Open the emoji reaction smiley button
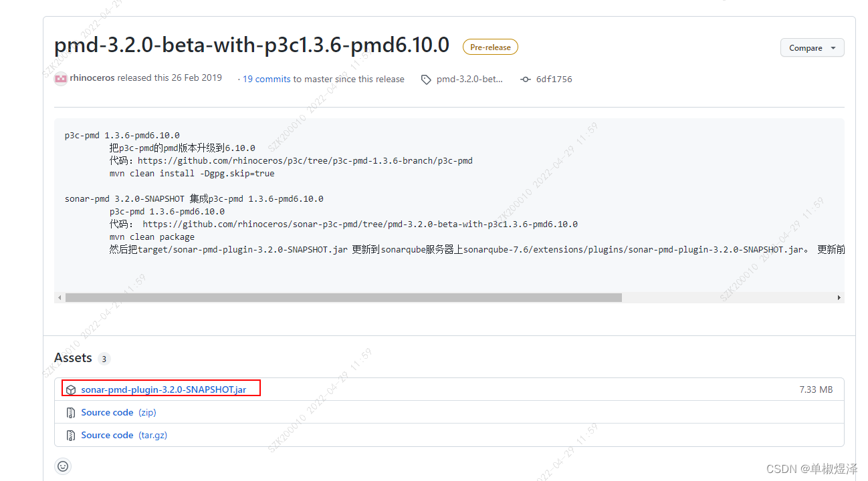Image resolution: width=868 pixels, height=481 pixels. point(63,466)
